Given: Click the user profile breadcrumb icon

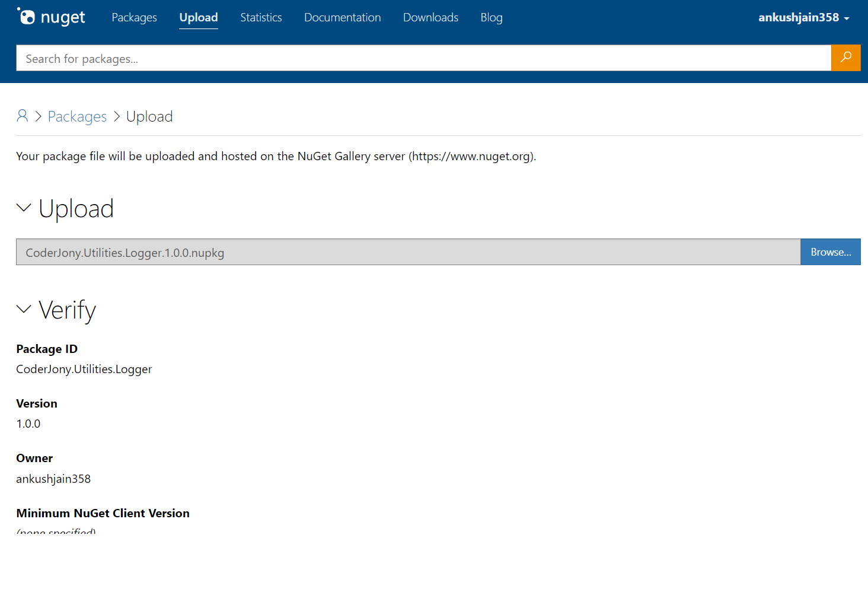Looking at the screenshot, I should (x=23, y=116).
